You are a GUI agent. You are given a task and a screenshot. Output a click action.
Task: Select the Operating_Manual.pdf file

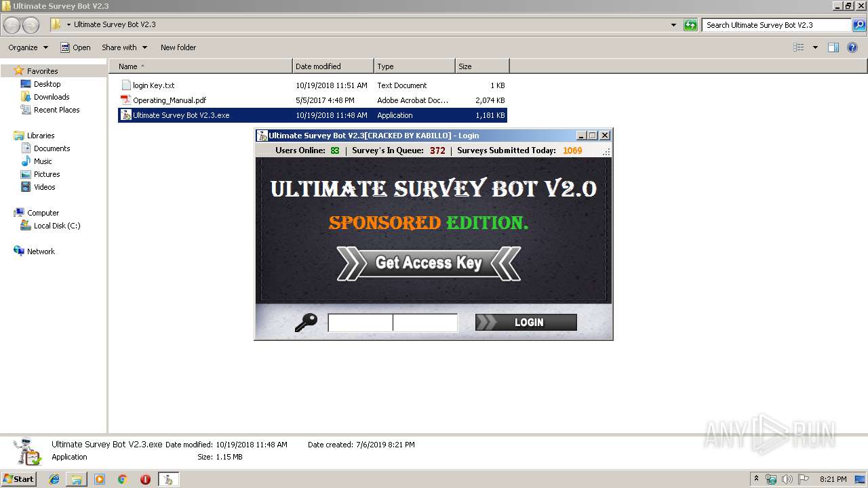(312, 100)
